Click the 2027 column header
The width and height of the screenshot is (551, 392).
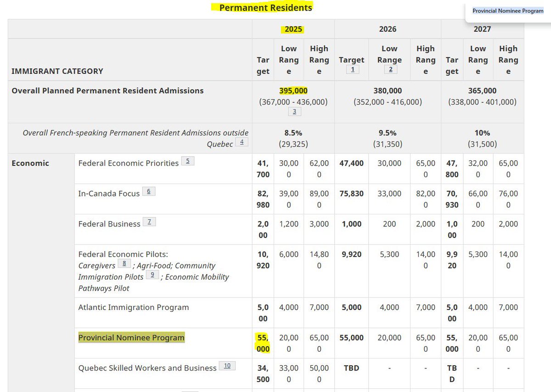pos(483,28)
